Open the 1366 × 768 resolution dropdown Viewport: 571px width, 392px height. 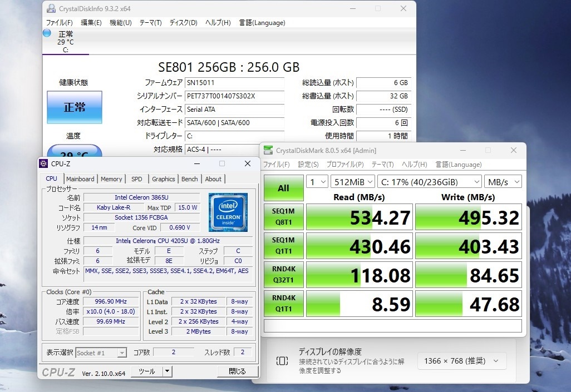pos(462,361)
